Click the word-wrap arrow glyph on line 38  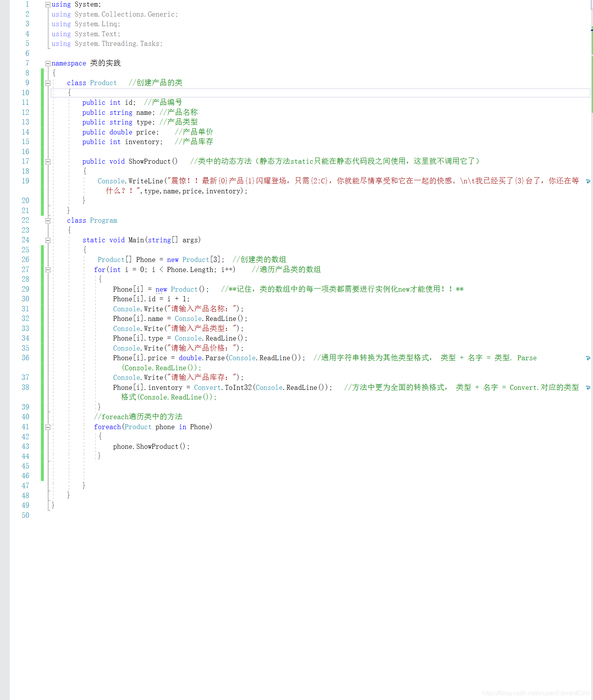(x=588, y=388)
